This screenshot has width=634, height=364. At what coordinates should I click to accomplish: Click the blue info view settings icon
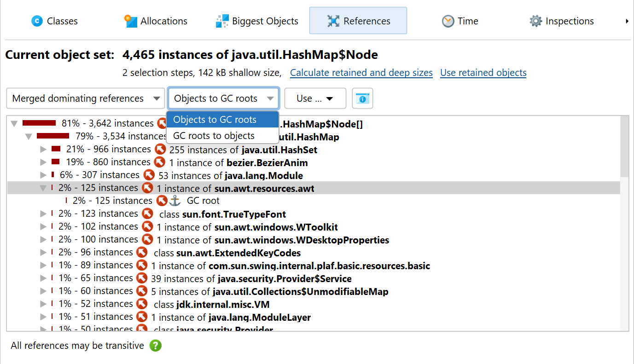(x=362, y=98)
